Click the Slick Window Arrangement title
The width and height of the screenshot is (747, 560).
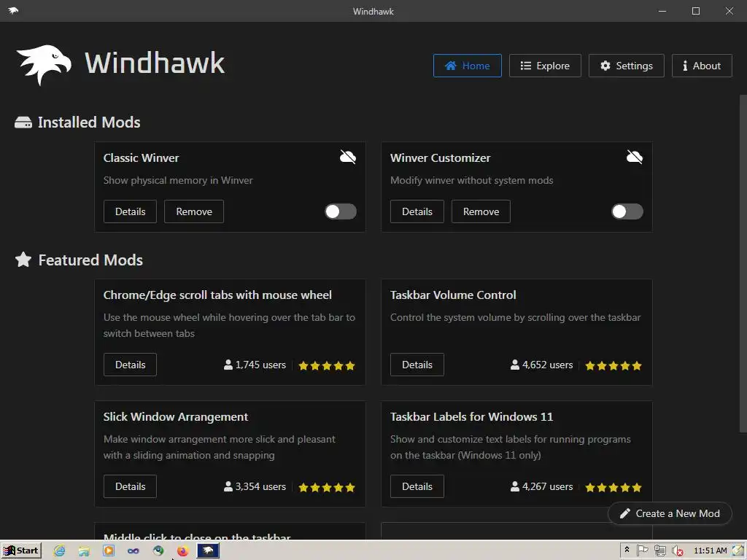click(x=176, y=416)
